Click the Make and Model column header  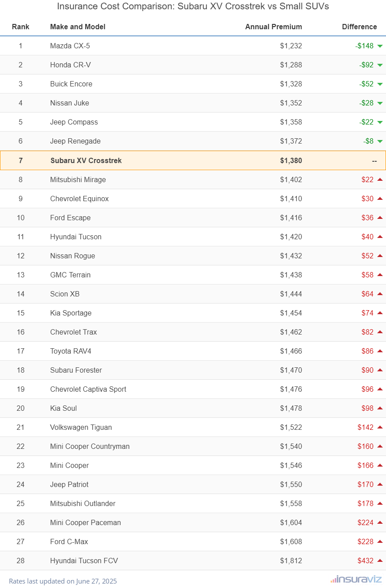coord(78,27)
